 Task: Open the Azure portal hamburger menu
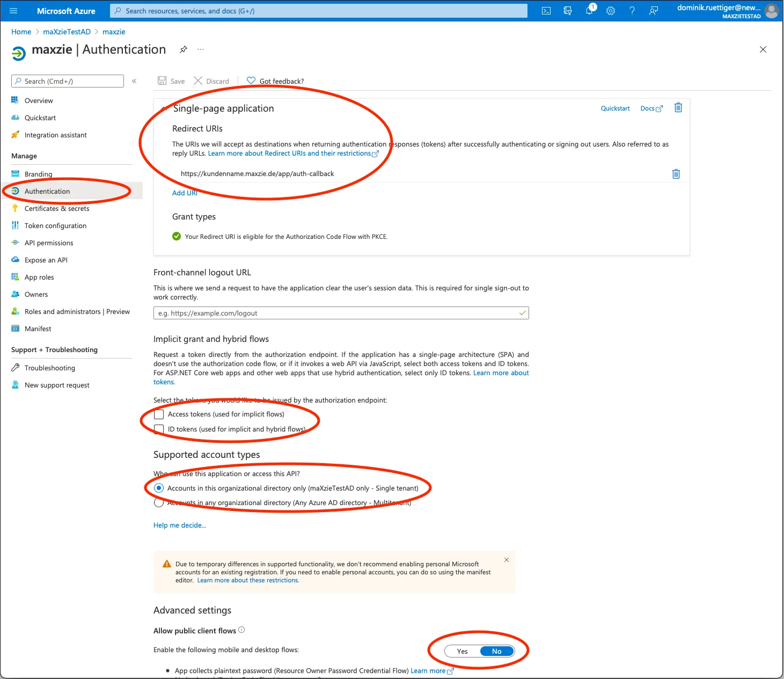pos(14,11)
